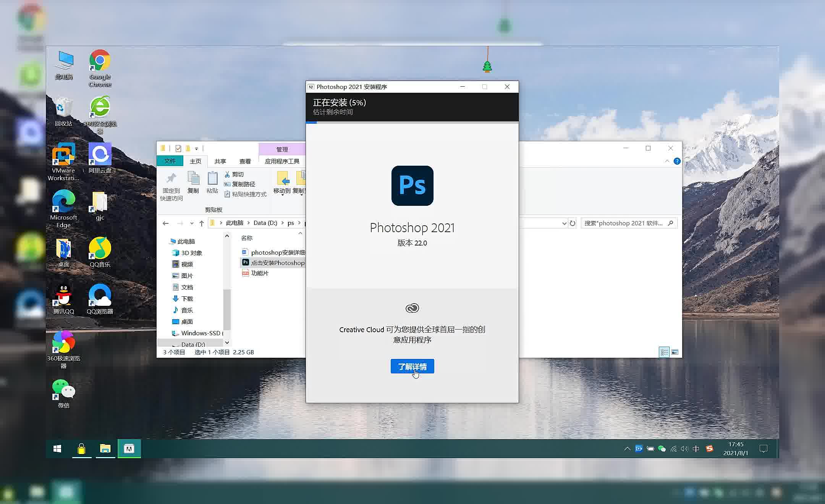Viewport: 825px width, 504px height.
Task: Select the 点击安装Photoshop file
Action: [273, 263]
